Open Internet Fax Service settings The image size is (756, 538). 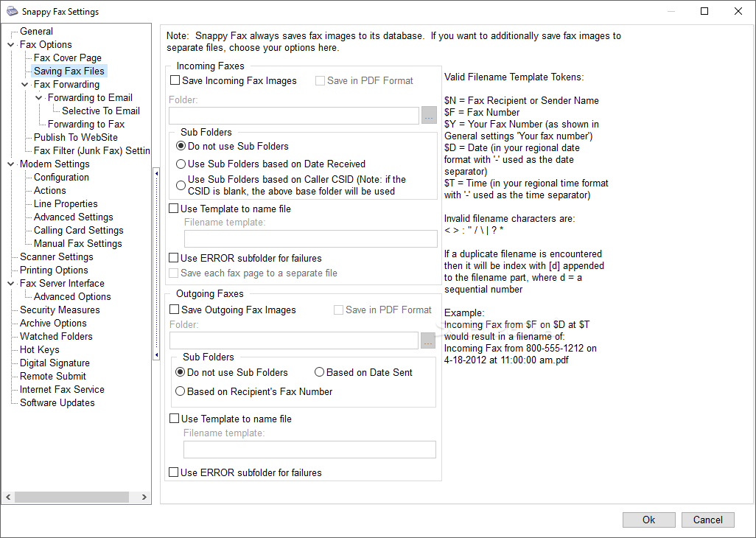[x=62, y=389]
